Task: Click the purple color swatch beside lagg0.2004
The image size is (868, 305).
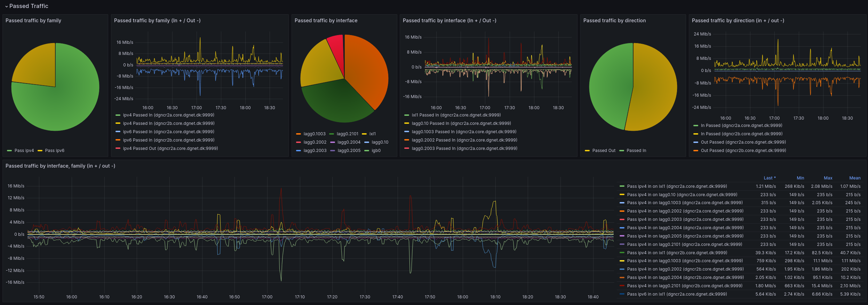Action: 332,142
